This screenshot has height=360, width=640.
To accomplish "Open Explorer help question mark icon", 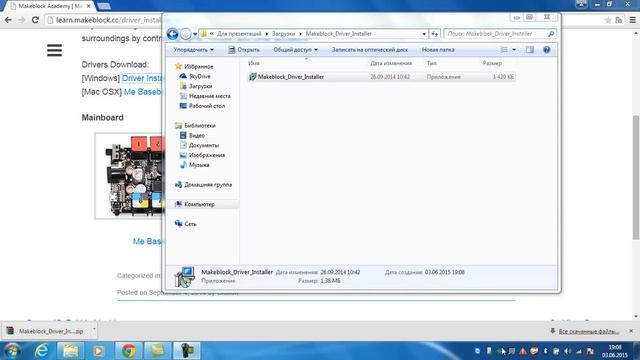I will (x=547, y=50).
